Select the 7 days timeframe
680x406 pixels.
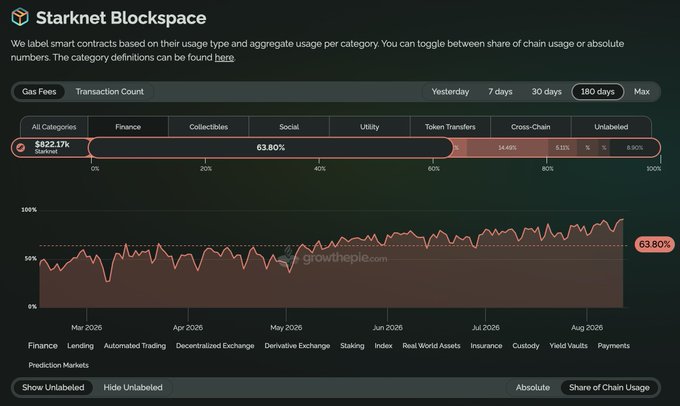[500, 92]
